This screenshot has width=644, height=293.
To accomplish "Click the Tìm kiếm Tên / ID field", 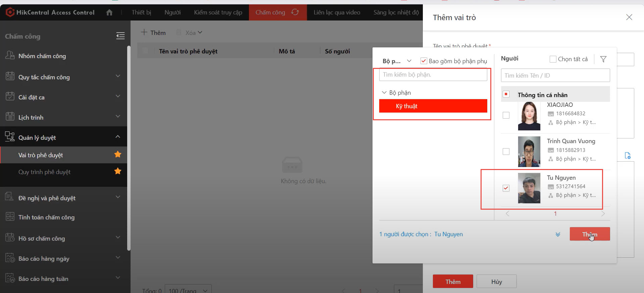I will pyautogui.click(x=555, y=76).
